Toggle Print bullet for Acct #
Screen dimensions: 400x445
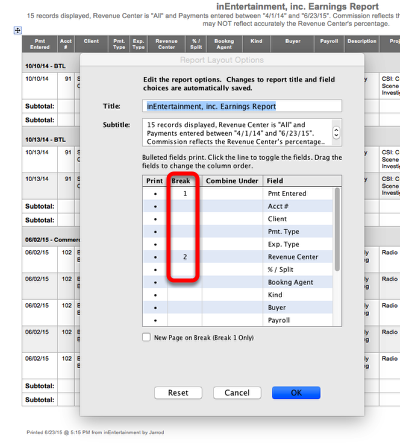[x=155, y=206]
